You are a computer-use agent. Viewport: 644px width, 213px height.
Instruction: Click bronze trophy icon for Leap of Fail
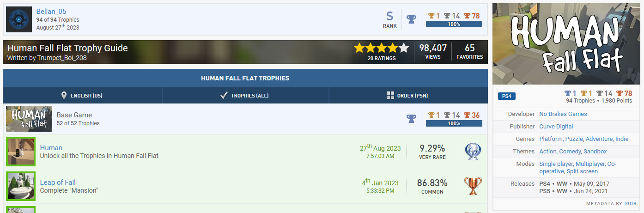473,186
